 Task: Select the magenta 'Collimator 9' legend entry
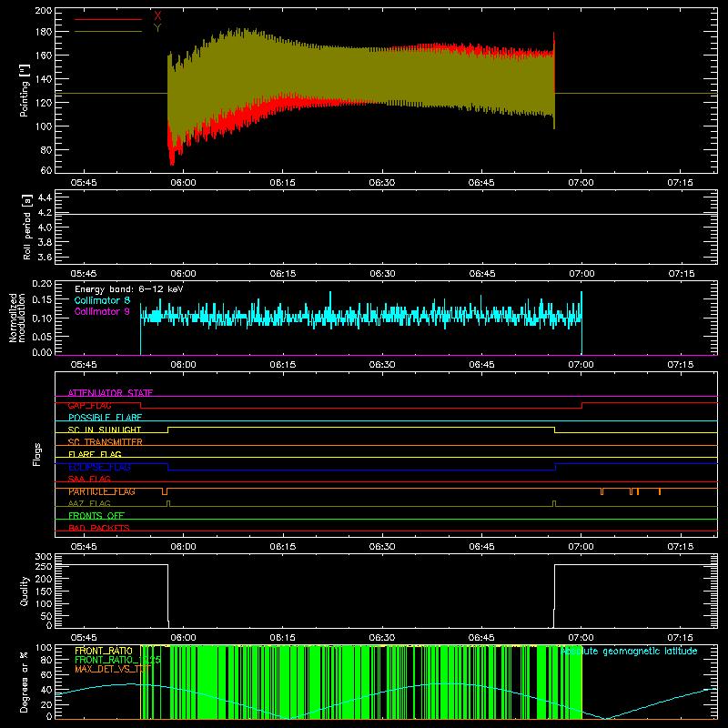point(102,311)
